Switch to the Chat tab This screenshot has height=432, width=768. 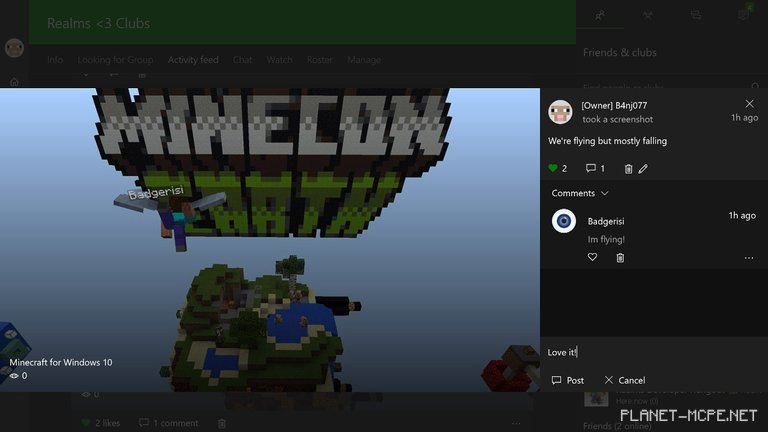(242, 60)
